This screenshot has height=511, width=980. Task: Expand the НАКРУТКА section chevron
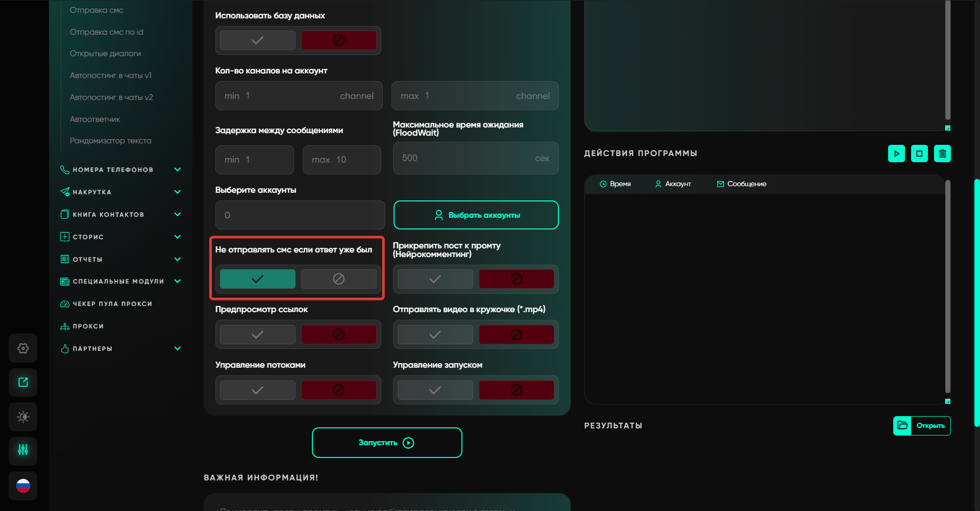click(x=177, y=192)
